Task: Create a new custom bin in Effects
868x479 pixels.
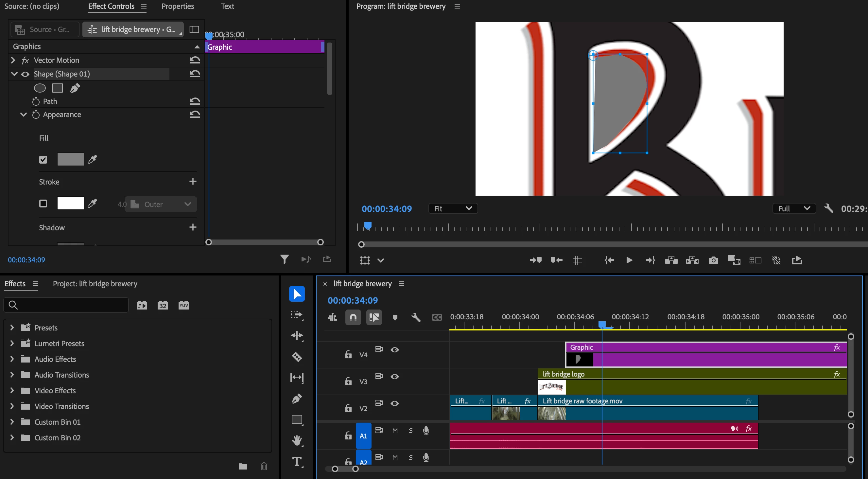Action: pyautogui.click(x=243, y=466)
